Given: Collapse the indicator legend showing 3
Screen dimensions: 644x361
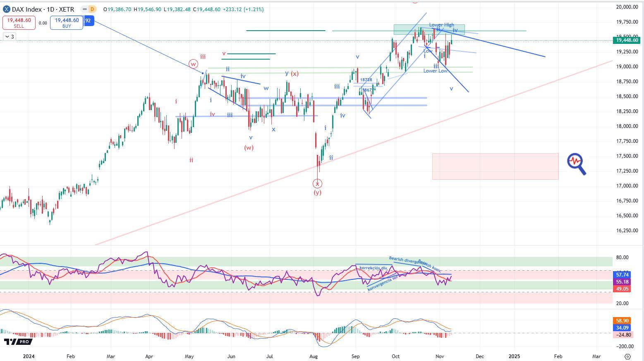Looking at the screenshot, I should [x=9, y=37].
